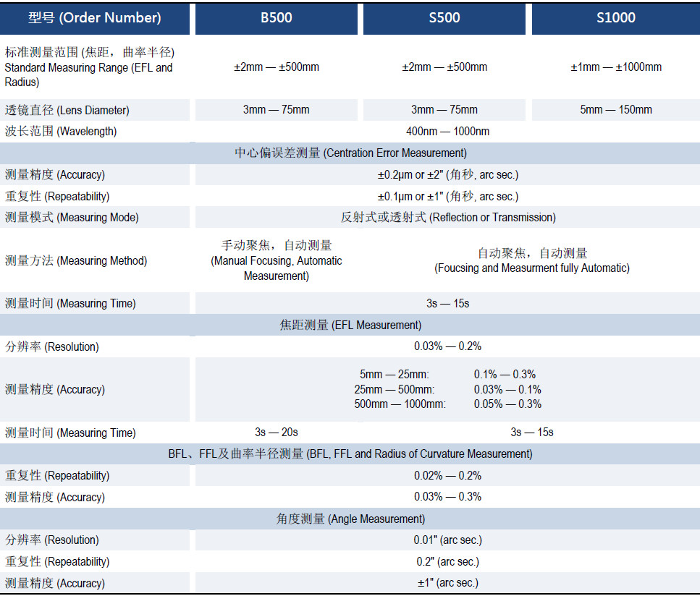Select the Centration Error Measurement section heading
700x596 pixels.
pos(350,153)
